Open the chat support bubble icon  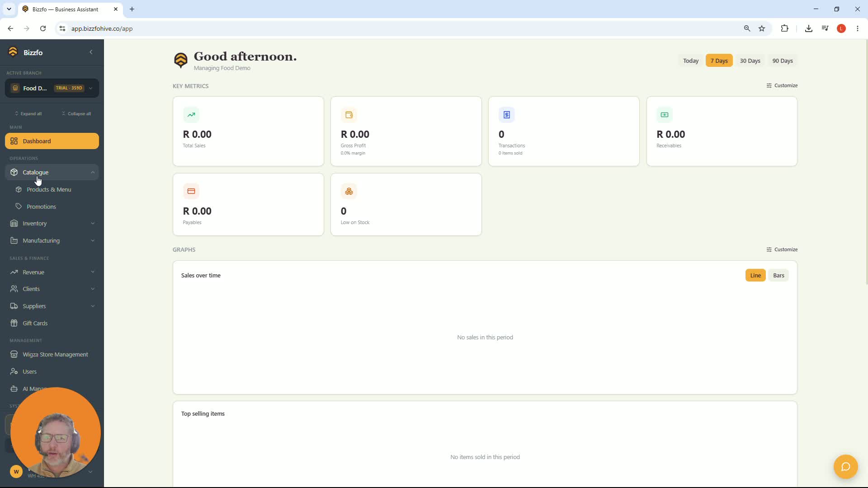845,466
